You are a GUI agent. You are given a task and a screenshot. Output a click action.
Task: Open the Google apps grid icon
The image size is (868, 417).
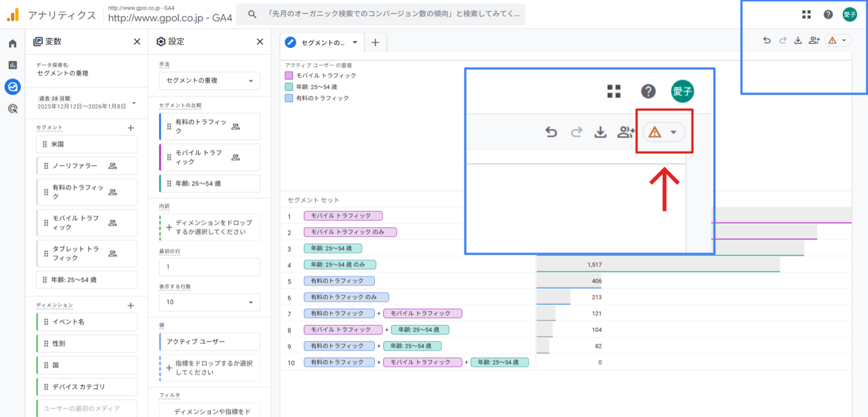806,14
